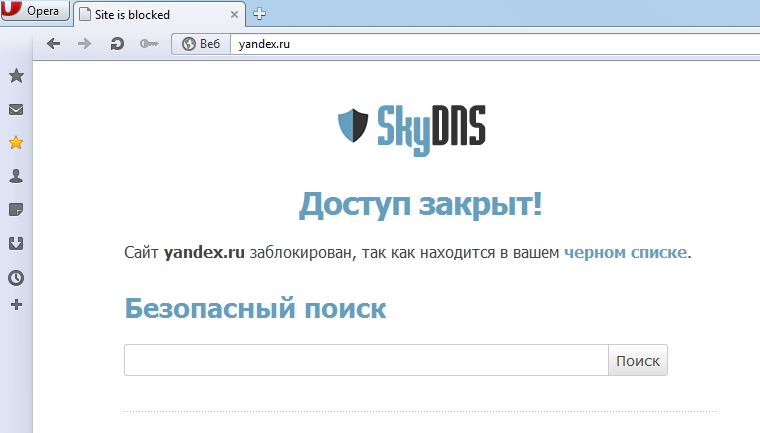The height and width of the screenshot is (433, 760).
Task: Open a new tab with plus icon
Action: point(259,14)
